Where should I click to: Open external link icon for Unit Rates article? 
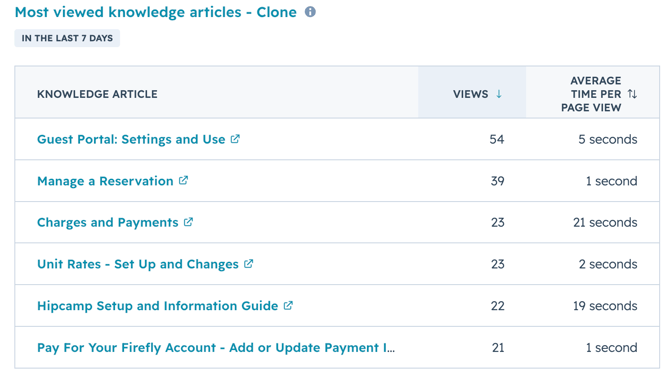point(249,264)
